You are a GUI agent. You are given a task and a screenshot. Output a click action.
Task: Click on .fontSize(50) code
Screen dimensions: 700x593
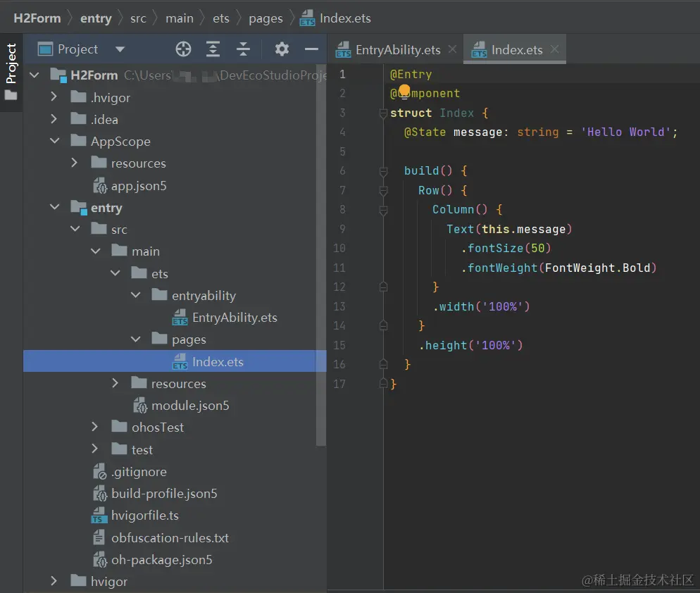coord(506,249)
